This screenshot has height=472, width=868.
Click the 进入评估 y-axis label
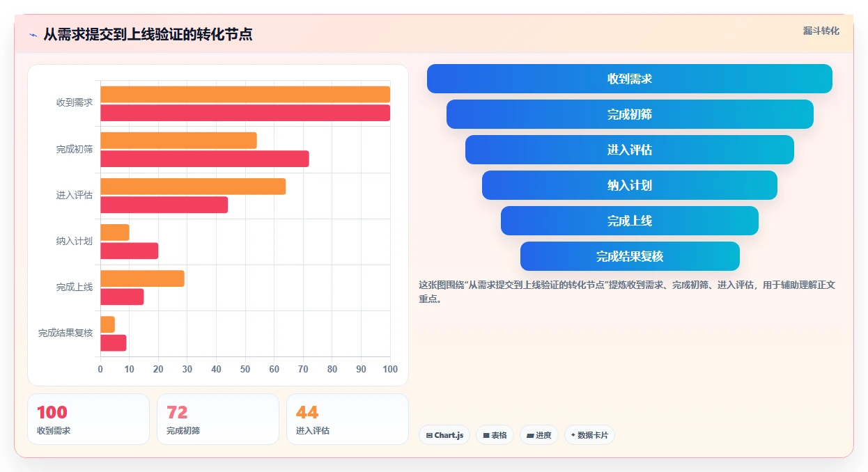pyautogui.click(x=75, y=195)
